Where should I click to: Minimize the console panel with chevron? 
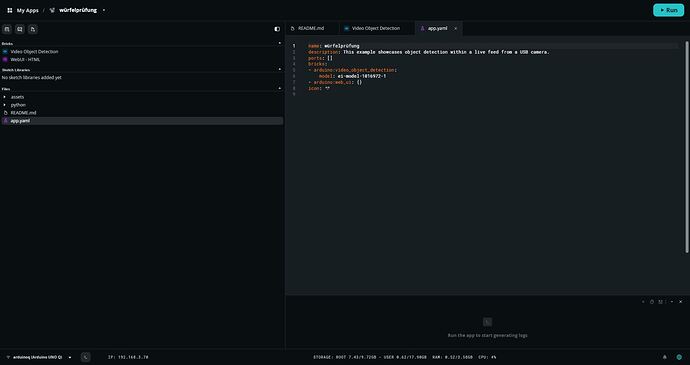tap(672, 302)
